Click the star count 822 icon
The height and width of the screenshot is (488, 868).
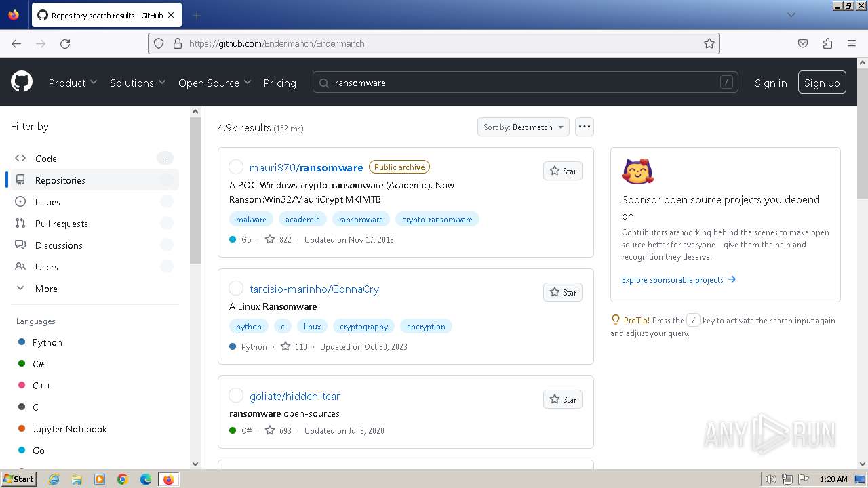[270, 239]
